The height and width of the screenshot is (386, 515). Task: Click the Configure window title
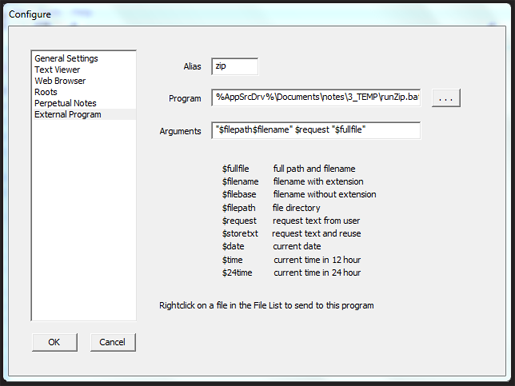(x=30, y=15)
